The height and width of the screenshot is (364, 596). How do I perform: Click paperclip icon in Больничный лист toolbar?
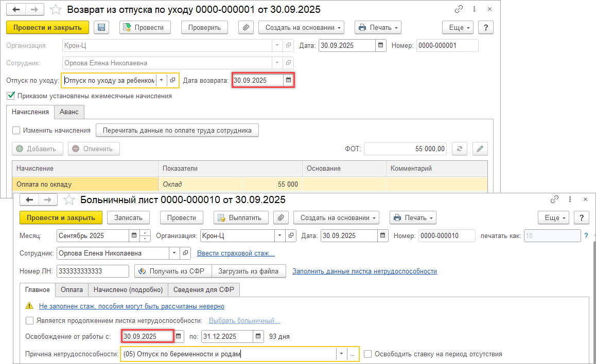click(x=281, y=217)
